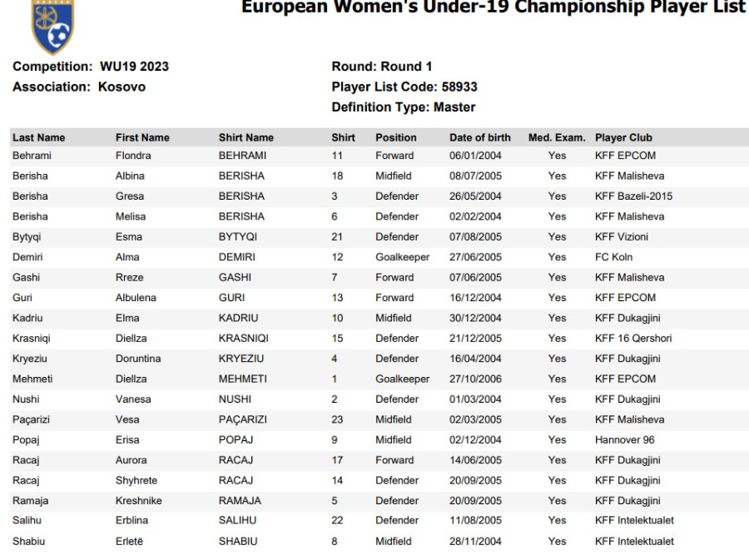Click the "Date of birth" column header
This screenshot has width=749, height=560.
(x=479, y=137)
